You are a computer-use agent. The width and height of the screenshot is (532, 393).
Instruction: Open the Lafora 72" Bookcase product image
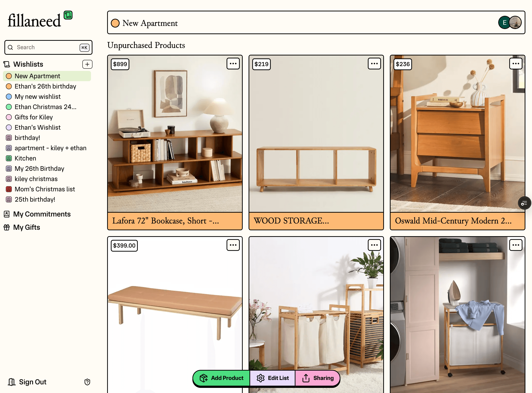[175, 134]
